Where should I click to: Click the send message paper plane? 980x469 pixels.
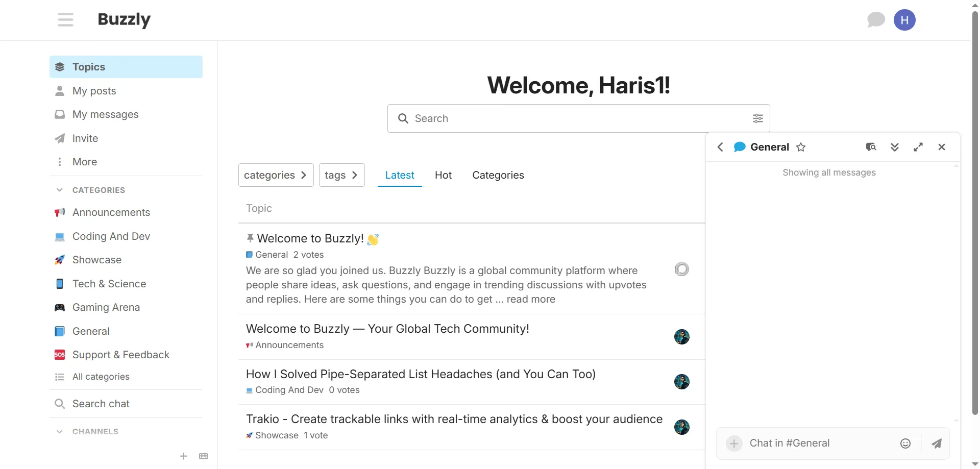coord(936,443)
